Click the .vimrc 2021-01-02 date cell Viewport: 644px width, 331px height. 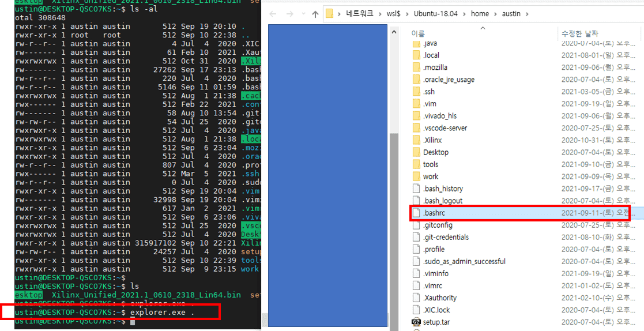[598, 285]
